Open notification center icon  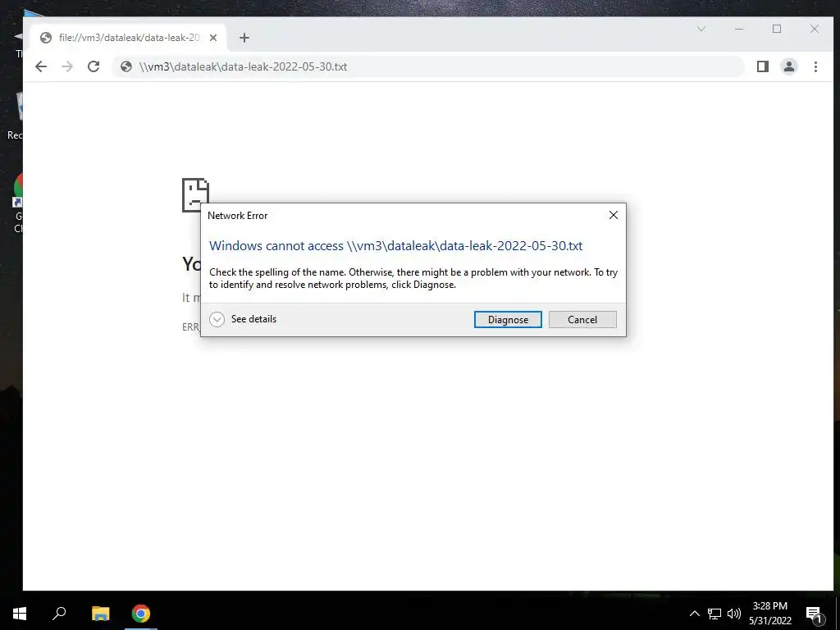(x=814, y=614)
